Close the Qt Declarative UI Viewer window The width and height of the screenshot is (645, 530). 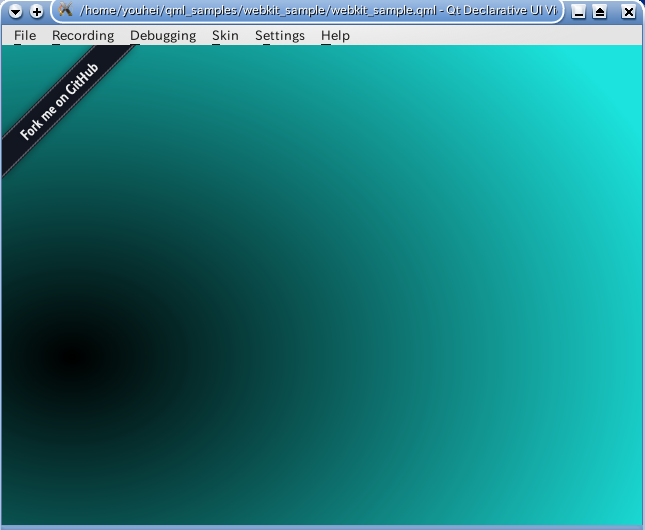tap(629, 12)
